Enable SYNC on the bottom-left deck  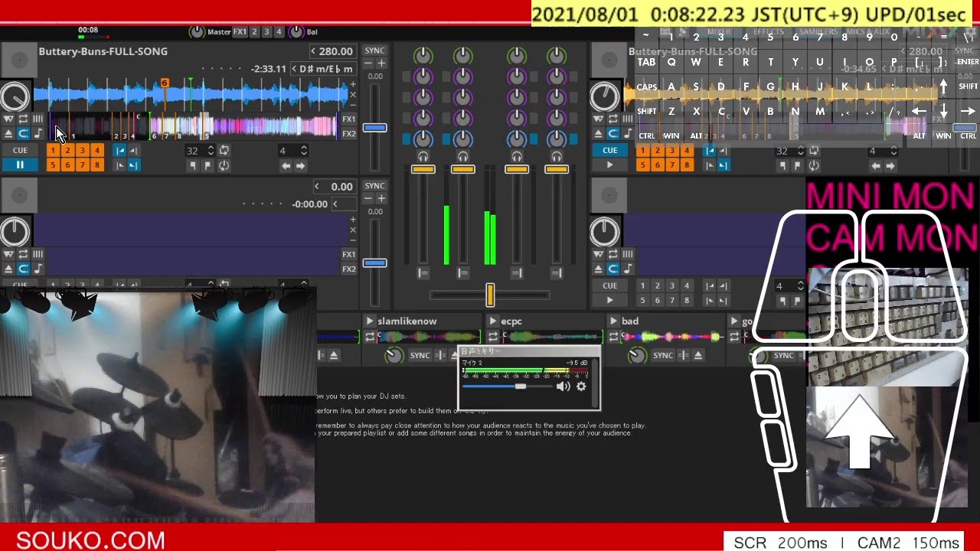(x=374, y=186)
